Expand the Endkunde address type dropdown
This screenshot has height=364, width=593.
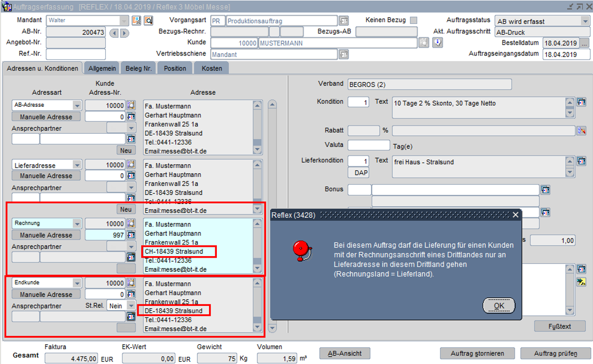77,283
